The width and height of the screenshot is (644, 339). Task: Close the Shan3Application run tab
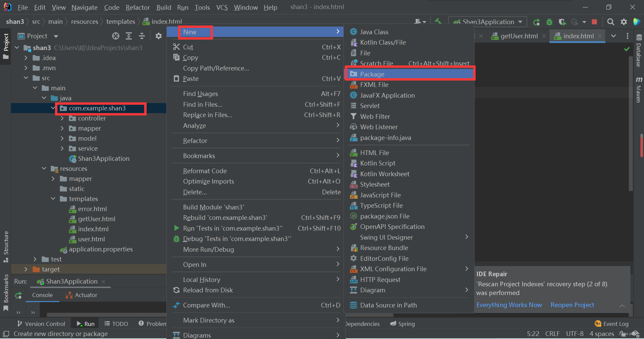[103, 281]
